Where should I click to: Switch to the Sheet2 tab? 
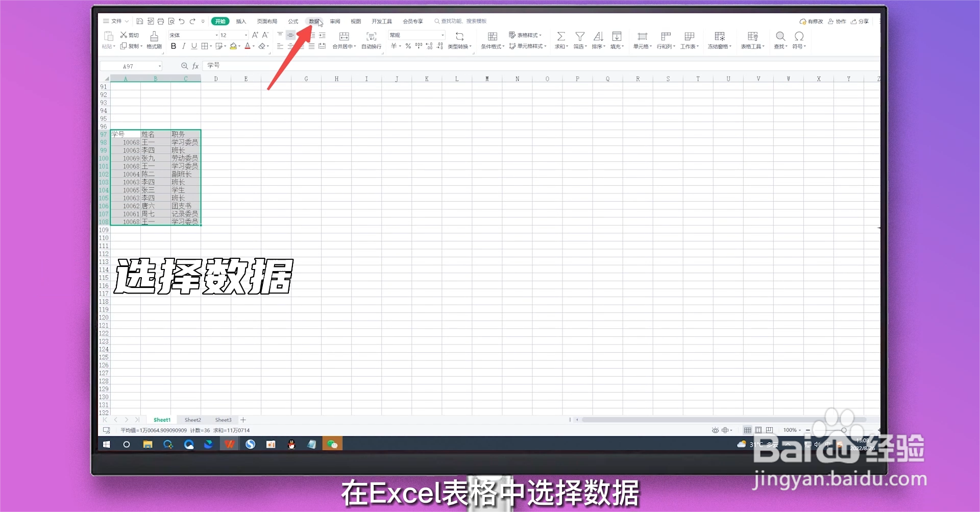[x=192, y=420]
